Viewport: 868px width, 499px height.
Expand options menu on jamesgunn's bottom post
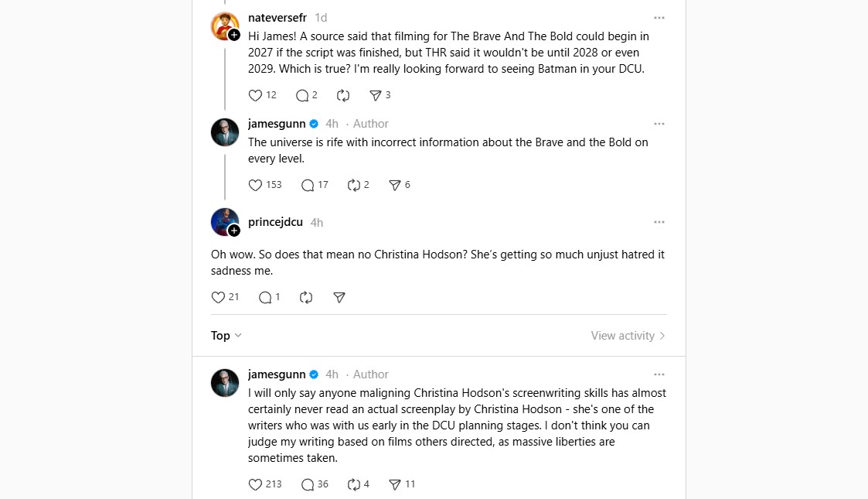click(659, 374)
